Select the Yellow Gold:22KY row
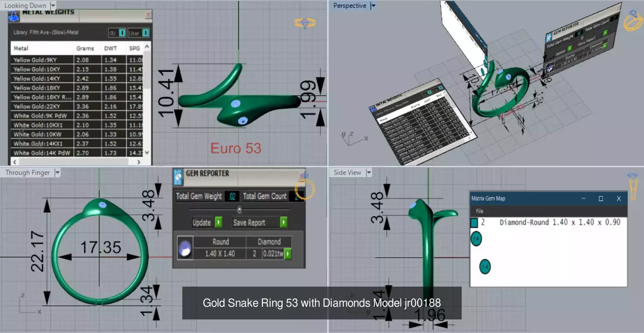 tap(77, 106)
